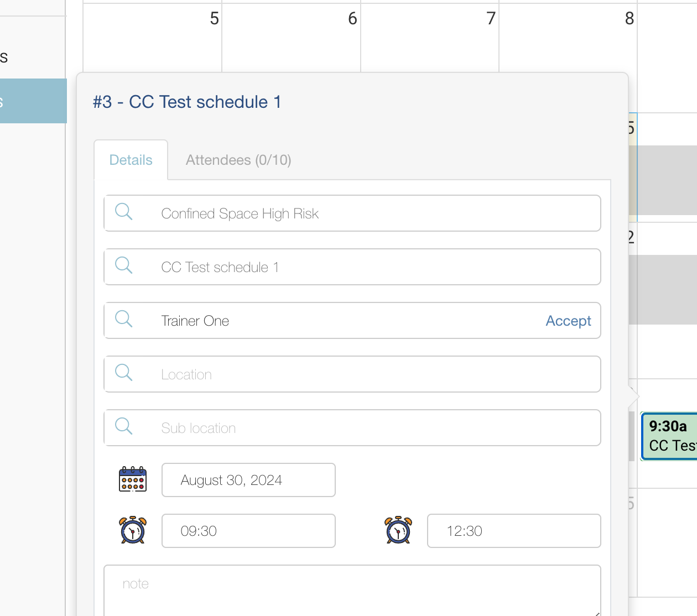
Task: Open the August 30, 2024 date field
Action: click(248, 480)
